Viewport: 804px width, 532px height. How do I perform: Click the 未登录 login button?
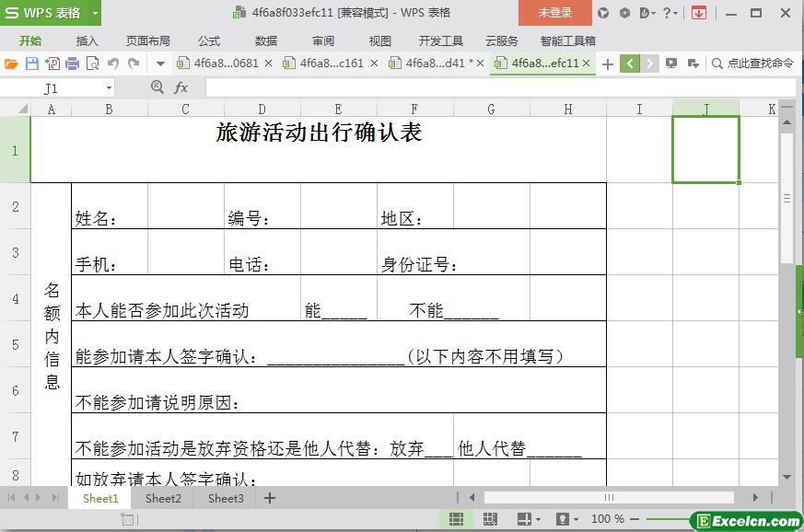(554, 13)
